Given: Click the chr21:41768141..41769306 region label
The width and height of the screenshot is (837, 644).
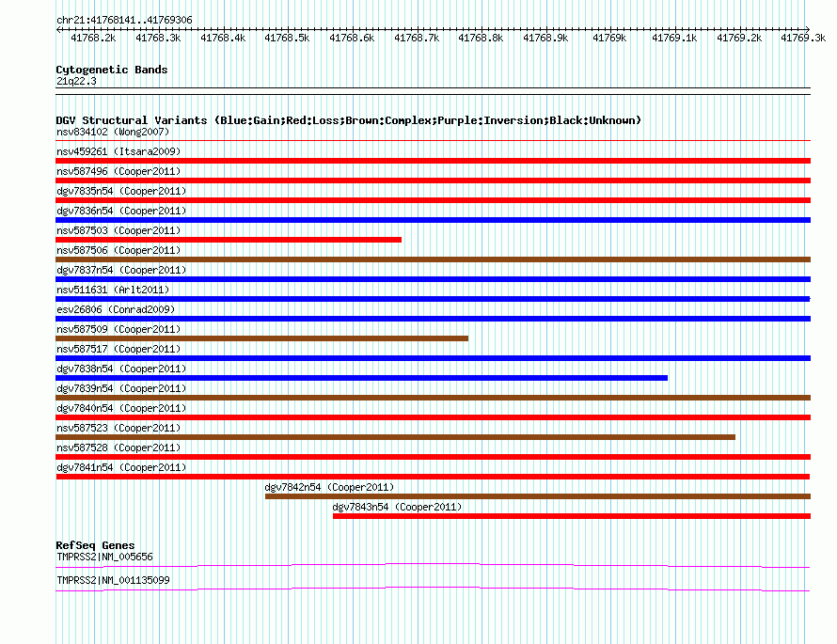Looking at the screenshot, I should click(x=124, y=21).
